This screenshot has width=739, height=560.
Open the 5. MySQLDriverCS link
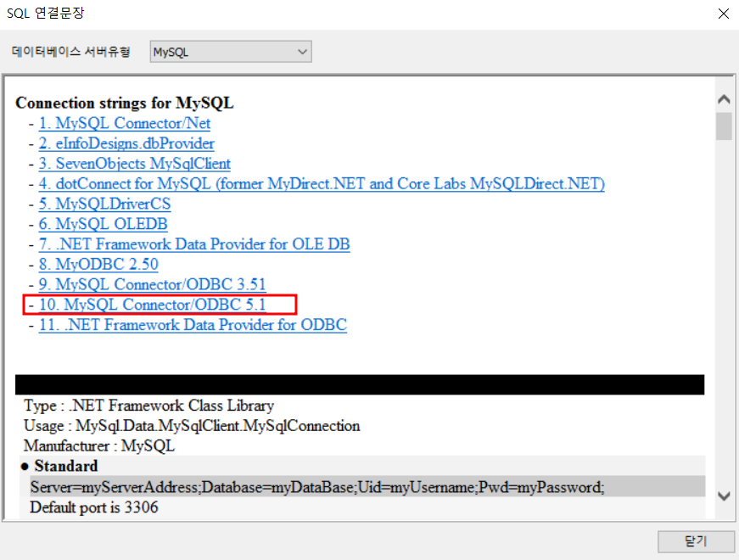click(x=104, y=204)
